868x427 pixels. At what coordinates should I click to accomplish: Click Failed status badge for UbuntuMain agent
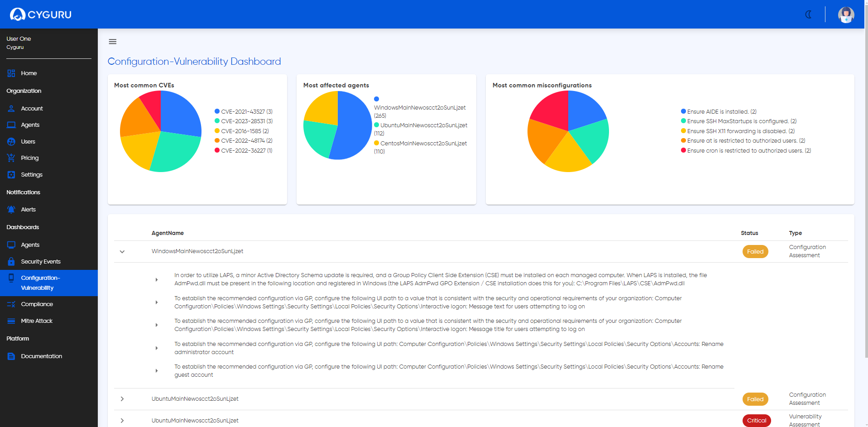tap(755, 399)
